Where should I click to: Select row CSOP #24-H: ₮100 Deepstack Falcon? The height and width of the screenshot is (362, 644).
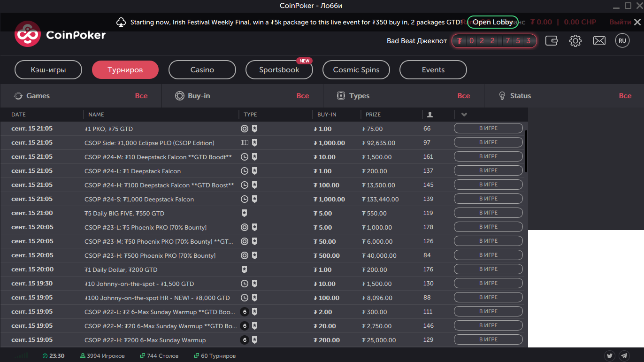[264, 185]
